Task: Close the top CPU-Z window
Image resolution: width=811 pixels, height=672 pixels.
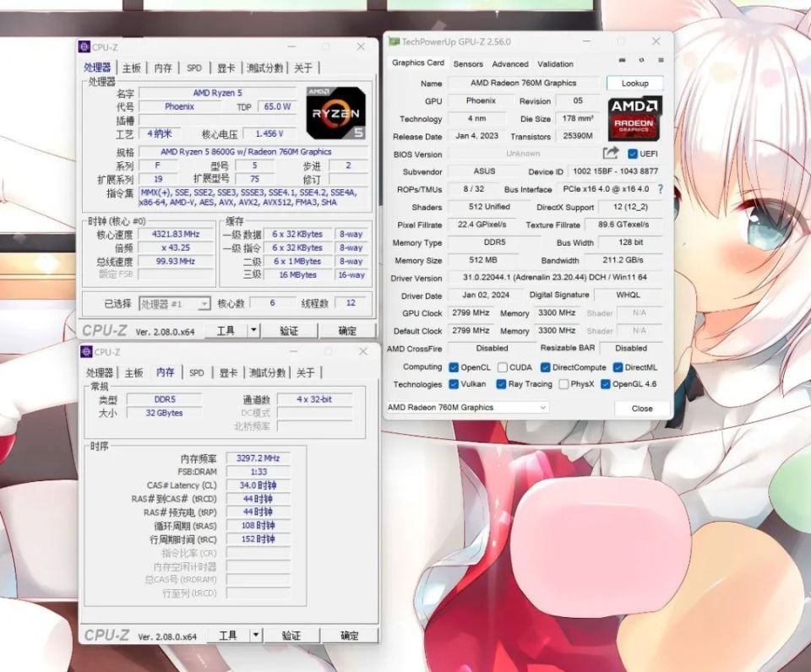Action: 361,46
